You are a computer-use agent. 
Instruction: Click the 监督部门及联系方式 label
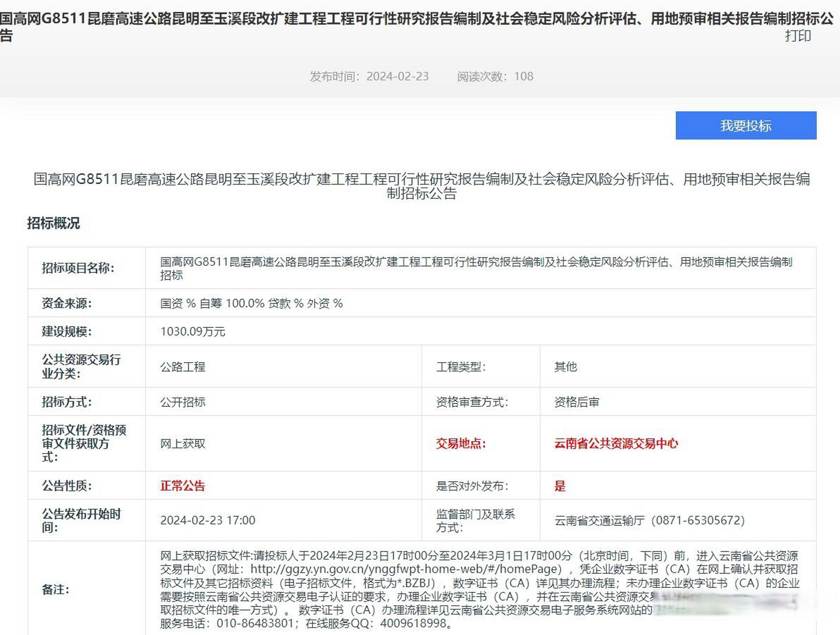(x=475, y=520)
